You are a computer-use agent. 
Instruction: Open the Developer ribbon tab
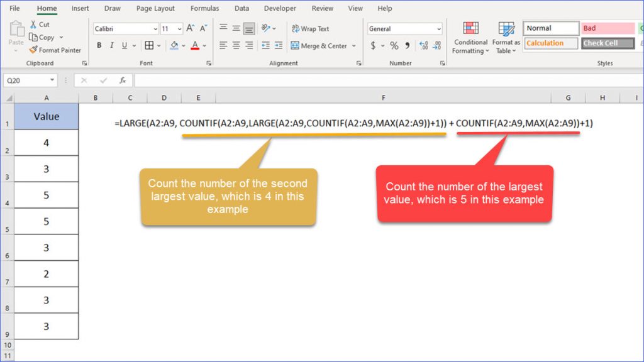tap(280, 8)
